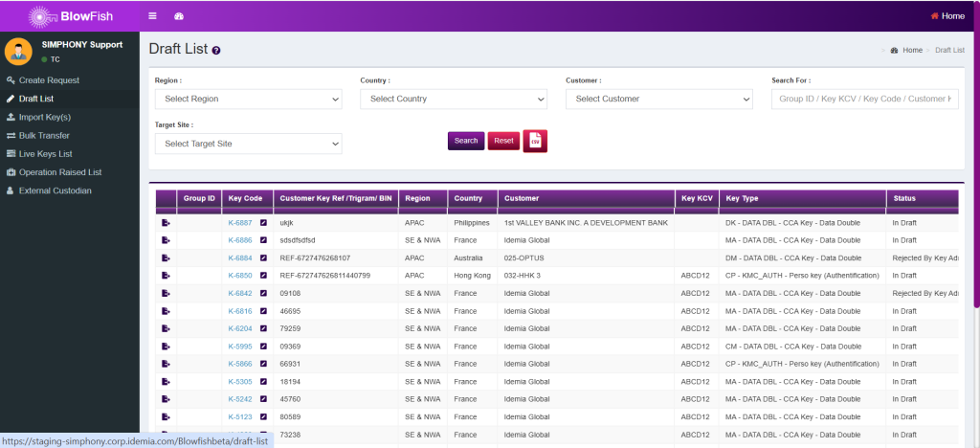
Task: Open the Select Country dropdown
Action: [x=454, y=99]
